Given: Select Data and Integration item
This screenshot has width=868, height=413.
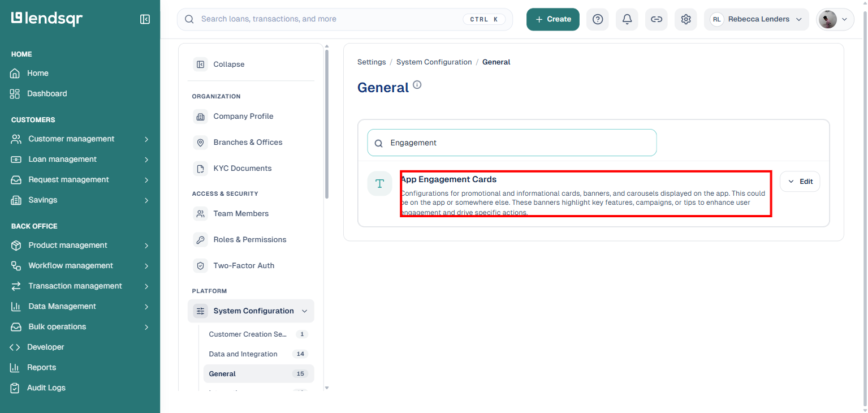Looking at the screenshot, I should coord(258,354).
